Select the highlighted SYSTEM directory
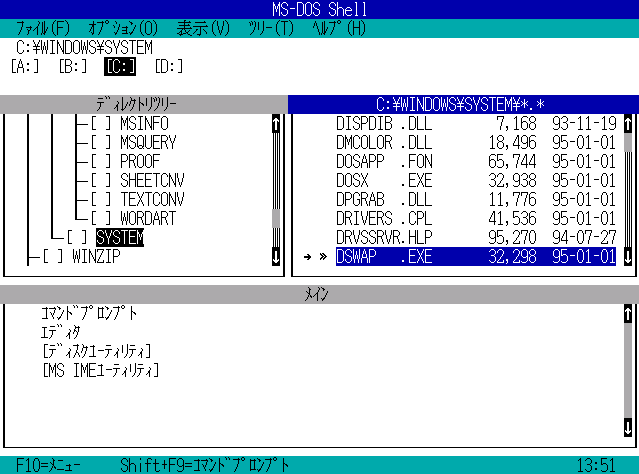 (x=120, y=237)
